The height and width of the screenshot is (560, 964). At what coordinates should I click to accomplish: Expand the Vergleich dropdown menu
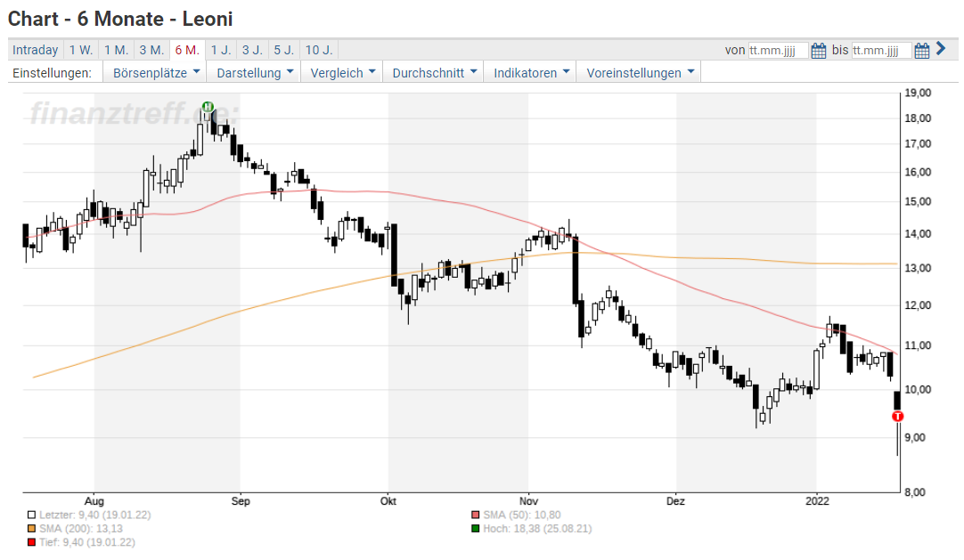[342, 72]
